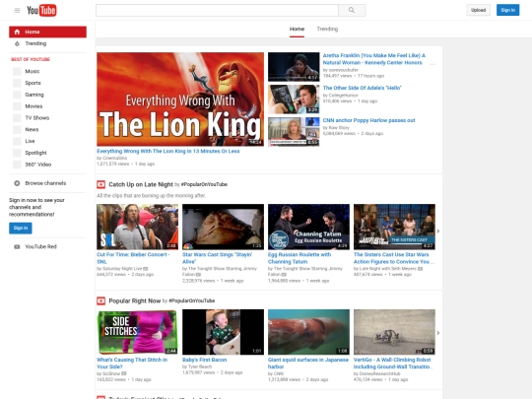Click the News channel icon
532x399 pixels.
pos(17,130)
